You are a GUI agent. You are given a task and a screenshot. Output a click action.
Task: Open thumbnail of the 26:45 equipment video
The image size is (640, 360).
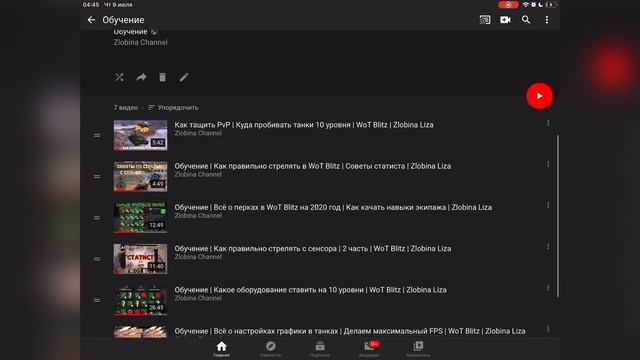[140, 300]
